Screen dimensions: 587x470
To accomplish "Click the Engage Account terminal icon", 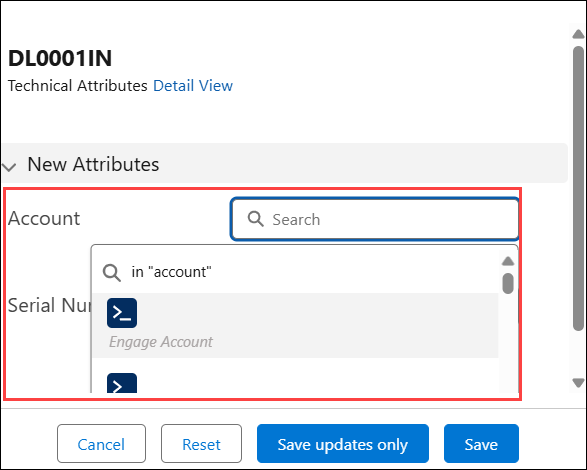I will coord(122,313).
